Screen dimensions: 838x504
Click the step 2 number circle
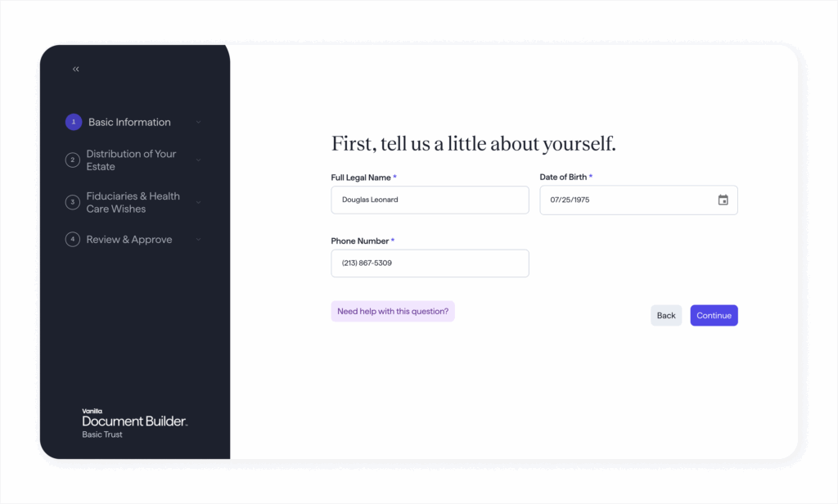coord(72,160)
